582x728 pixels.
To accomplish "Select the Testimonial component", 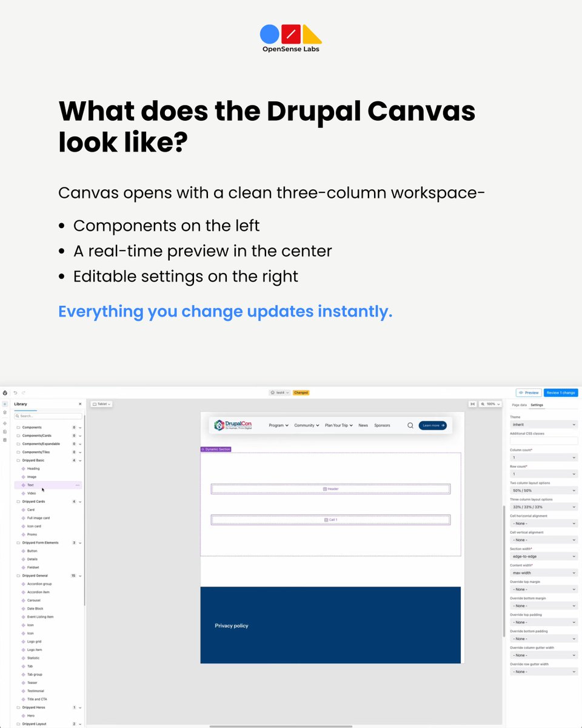I will [x=48, y=691].
